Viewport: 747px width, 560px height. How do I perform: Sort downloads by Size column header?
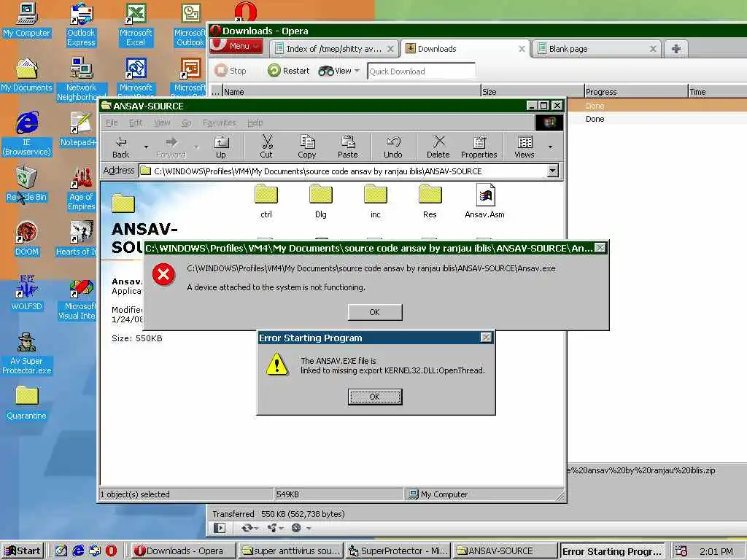(533, 92)
